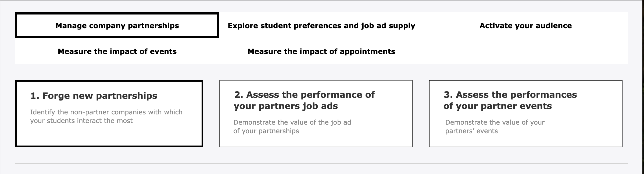Click the '1. Forge new partnerships' heading

click(94, 96)
